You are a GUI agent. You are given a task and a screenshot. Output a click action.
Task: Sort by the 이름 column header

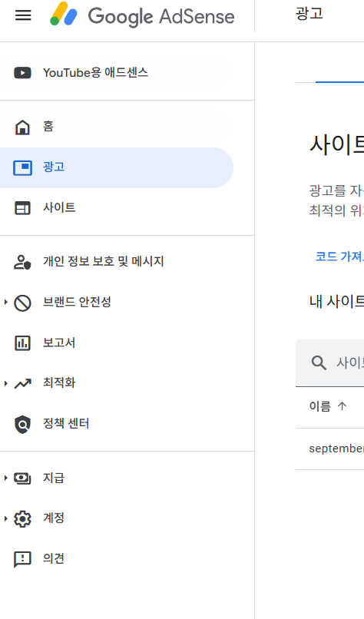coord(320,406)
